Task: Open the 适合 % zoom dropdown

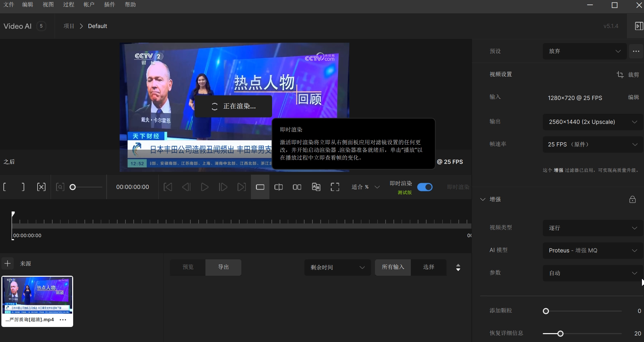Action: tap(365, 187)
